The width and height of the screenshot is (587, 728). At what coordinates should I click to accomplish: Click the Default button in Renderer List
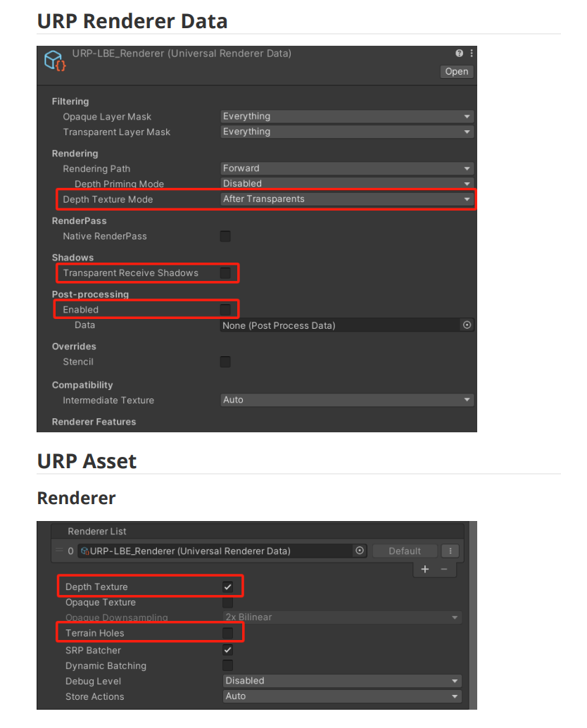click(x=405, y=551)
